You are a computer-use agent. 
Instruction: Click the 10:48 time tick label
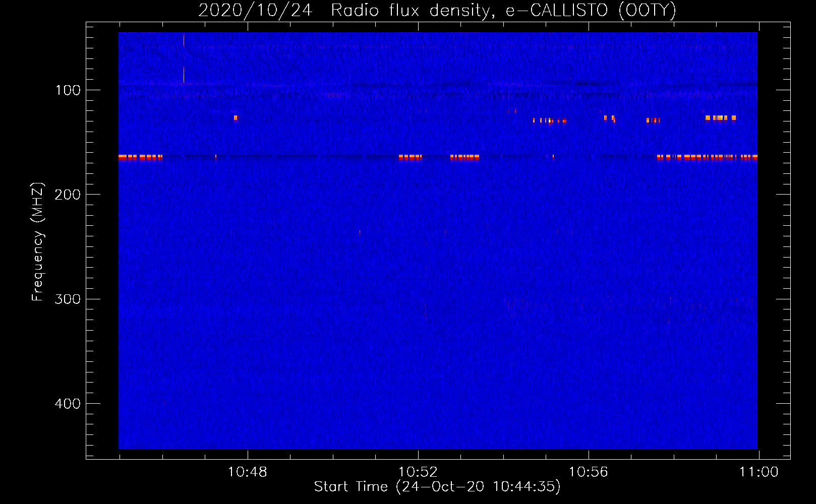pyautogui.click(x=248, y=472)
